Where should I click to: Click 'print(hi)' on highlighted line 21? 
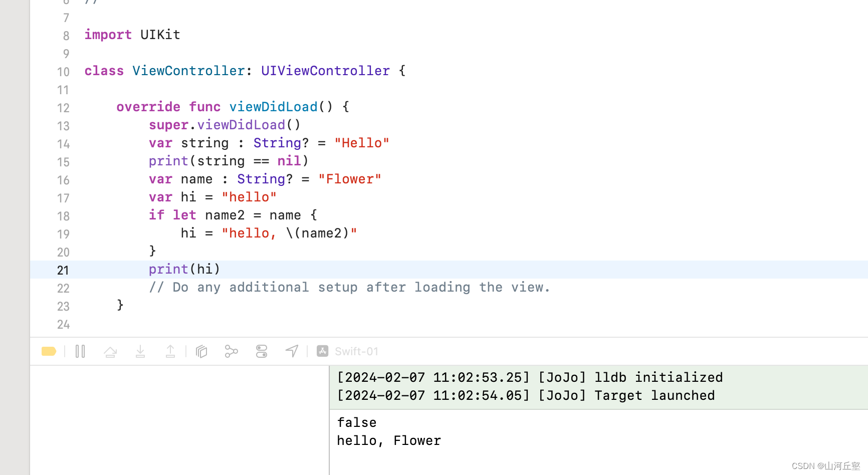click(184, 269)
